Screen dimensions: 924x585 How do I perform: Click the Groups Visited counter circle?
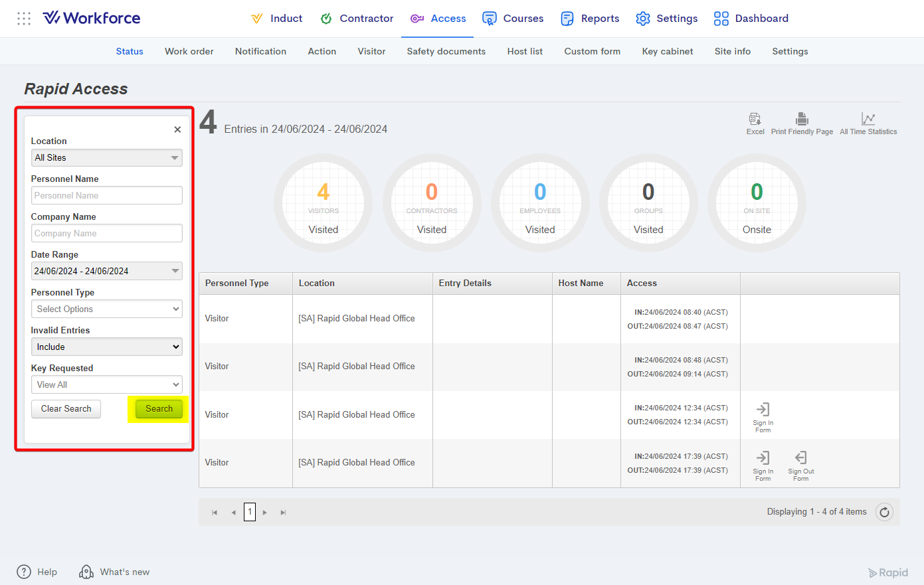(x=648, y=203)
